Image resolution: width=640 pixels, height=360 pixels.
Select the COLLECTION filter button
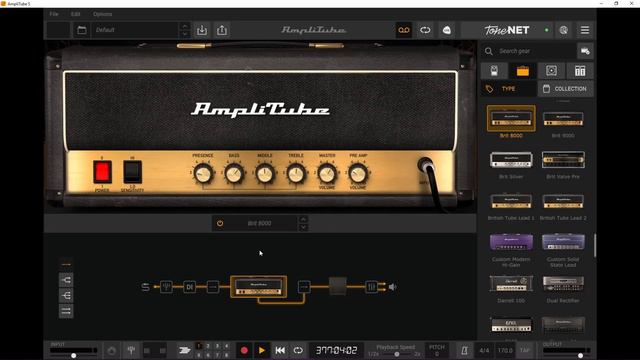[566, 89]
